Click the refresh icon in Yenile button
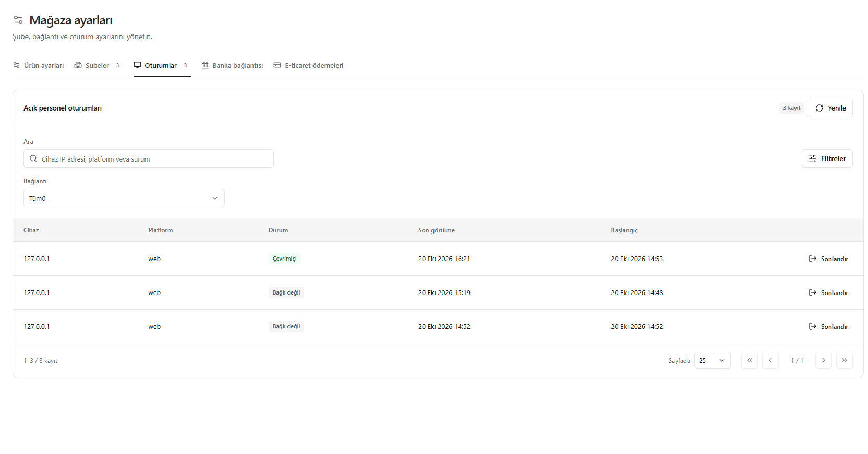Screen dimensions: 868x454 click(819, 108)
